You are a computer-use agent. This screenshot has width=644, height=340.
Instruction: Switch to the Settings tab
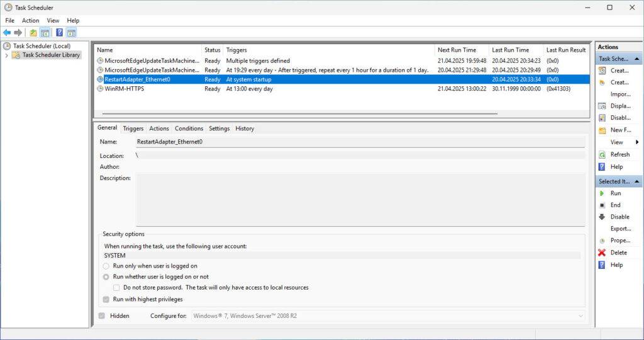tap(219, 128)
